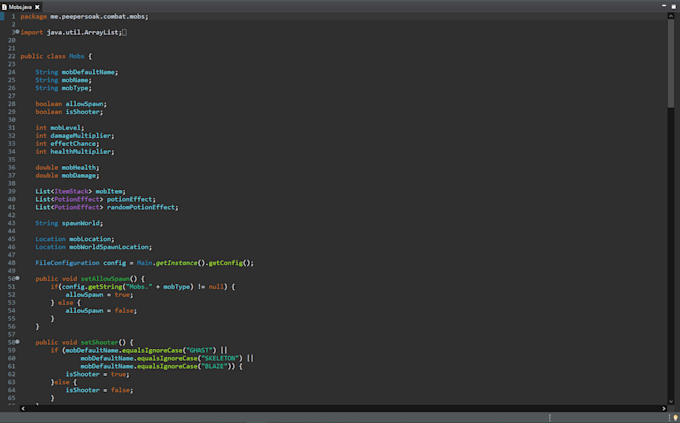The image size is (680, 423).
Task: Click the "SKELETON" string literal
Action: pyautogui.click(x=220, y=358)
